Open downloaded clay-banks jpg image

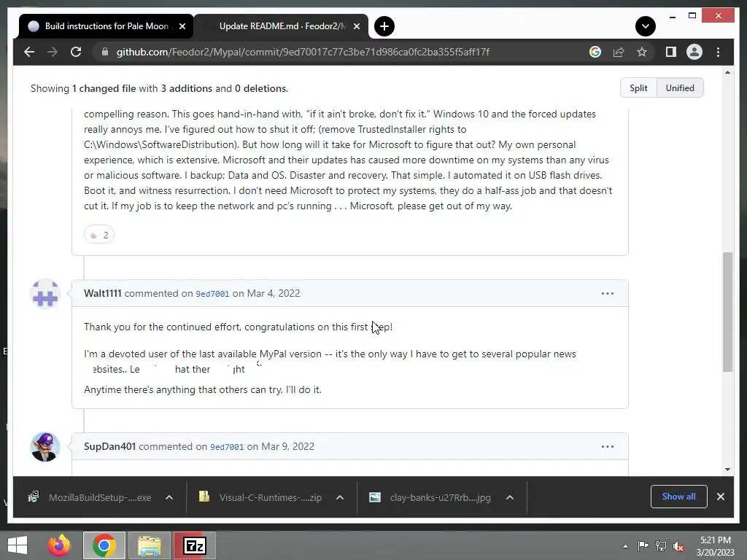[430, 497]
